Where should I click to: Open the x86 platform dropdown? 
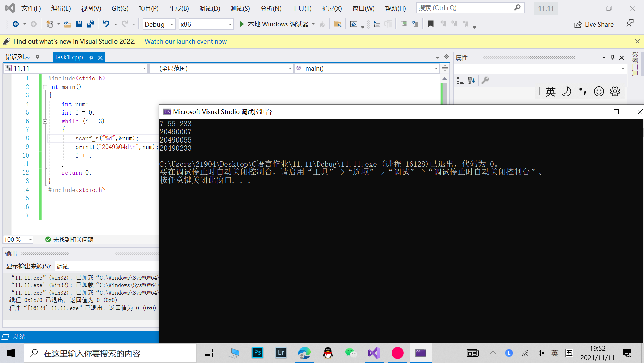click(x=206, y=24)
